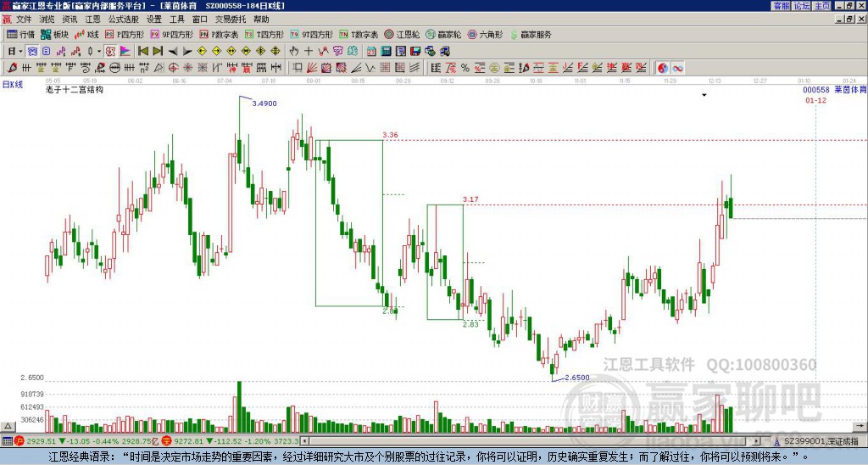The image size is (868, 465).
Task: Open the T数字表 tool
Action: tap(359, 34)
